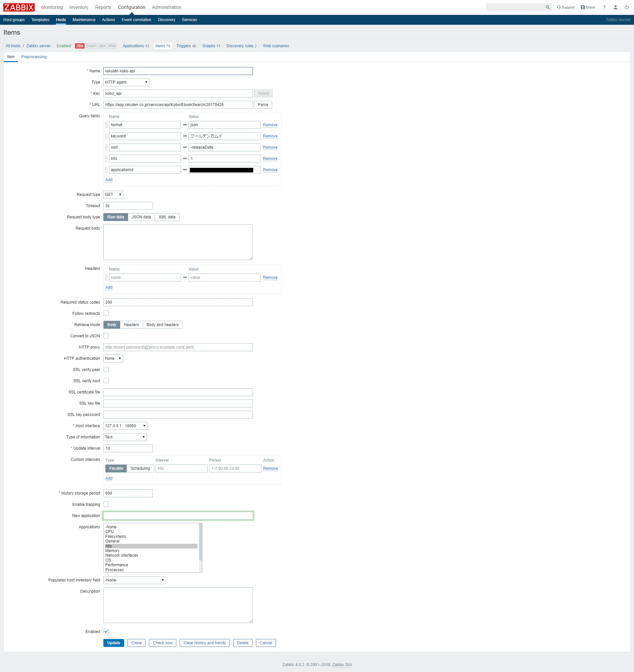The width and height of the screenshot is (634, 672).
Task: Open the Triggers 46 tab
Action: tap(186, 46)
